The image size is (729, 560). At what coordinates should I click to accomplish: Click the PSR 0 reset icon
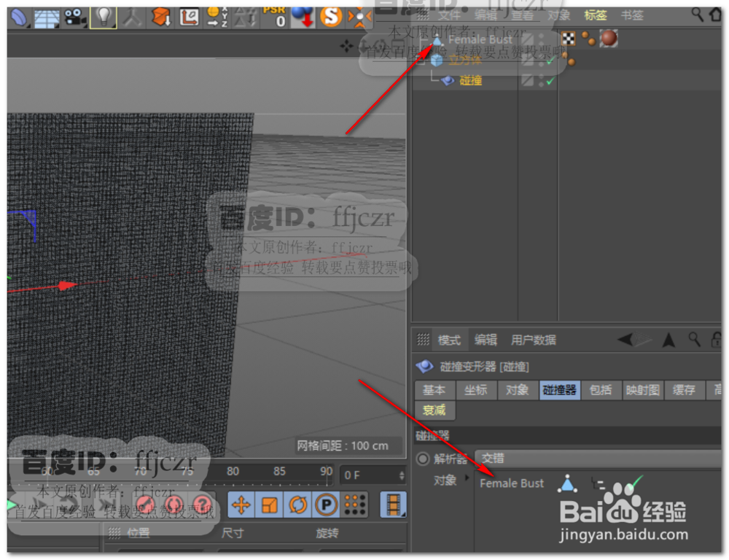pos(274,17)
